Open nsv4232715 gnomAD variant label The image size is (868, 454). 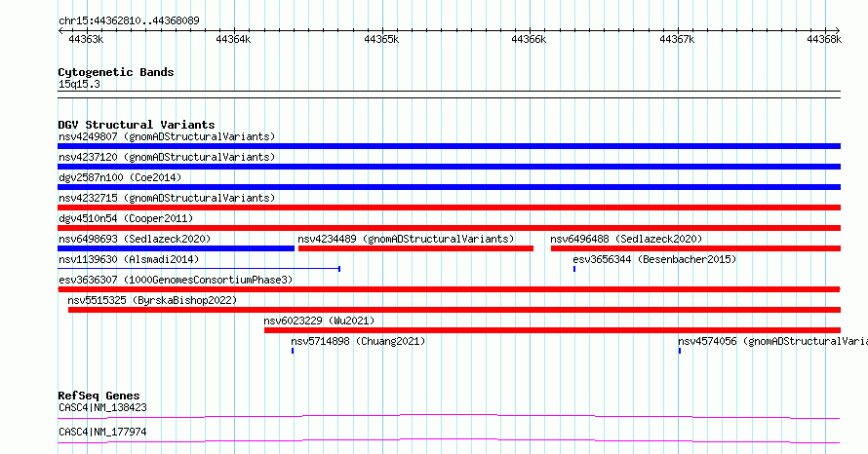click(x=167, y=198)
